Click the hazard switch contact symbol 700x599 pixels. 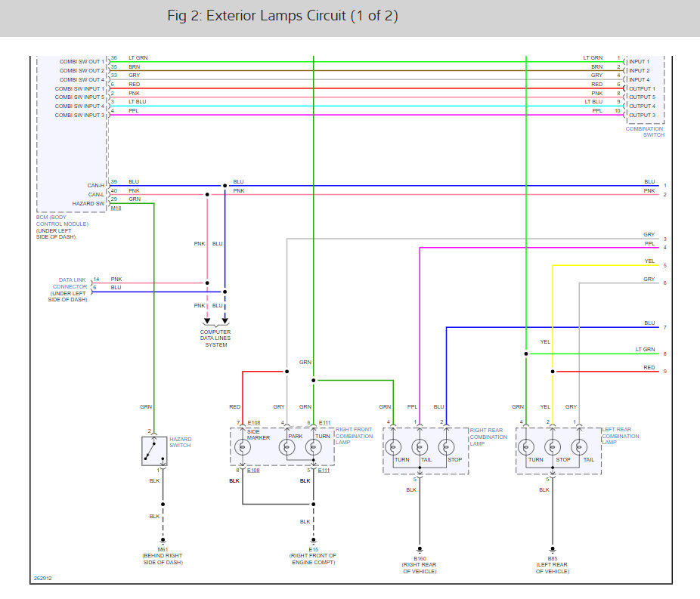point(154,451)
